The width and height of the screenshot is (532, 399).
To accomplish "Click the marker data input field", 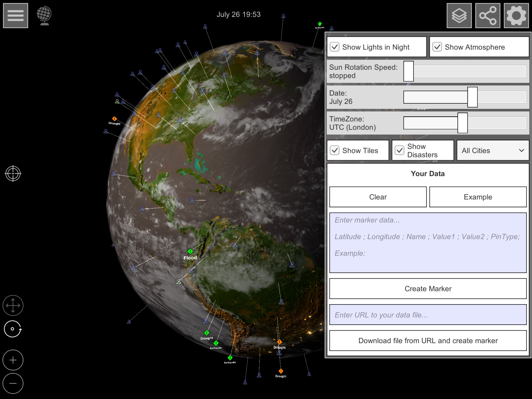I will [x=428, y=243].
